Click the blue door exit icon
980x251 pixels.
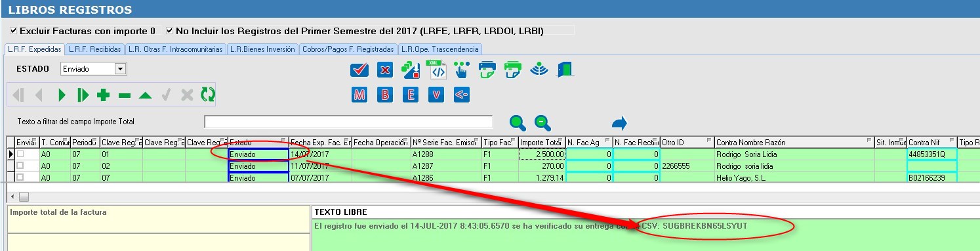[565, 70]
